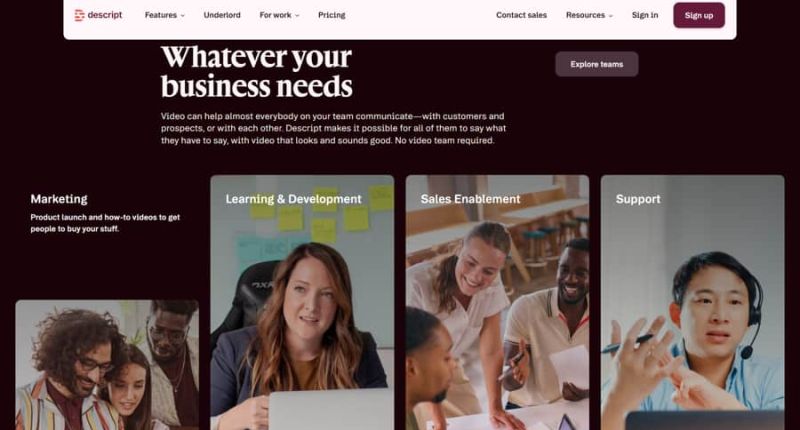The height and width of the screenshot is (430, 800).
Task: Open the Learning & Development card
Action: (302, 302)
